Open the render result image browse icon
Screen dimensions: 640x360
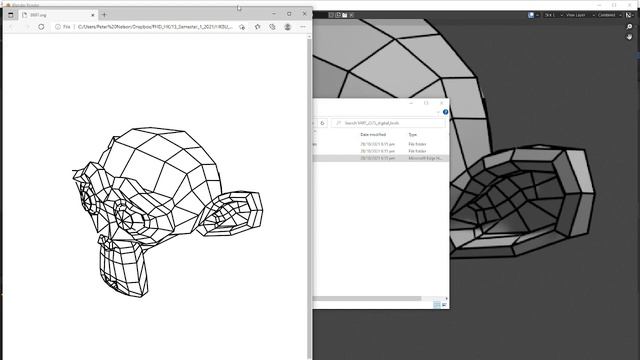click(533, 15)
